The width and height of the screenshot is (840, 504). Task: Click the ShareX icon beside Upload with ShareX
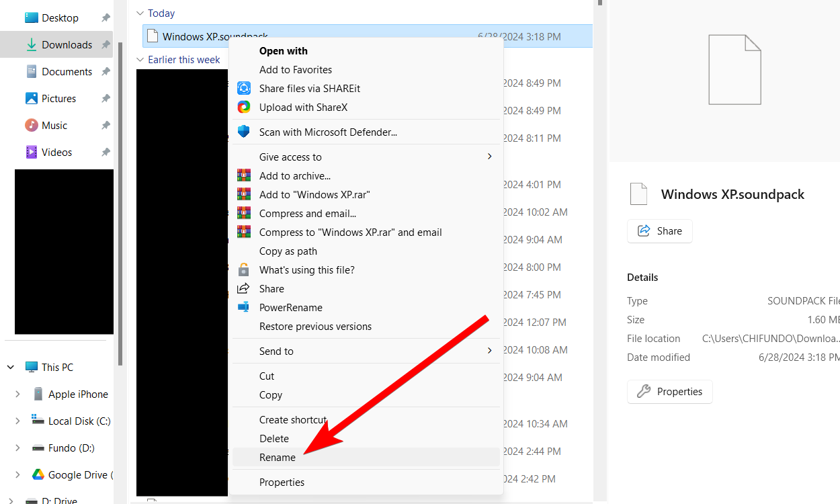[244, 107]
